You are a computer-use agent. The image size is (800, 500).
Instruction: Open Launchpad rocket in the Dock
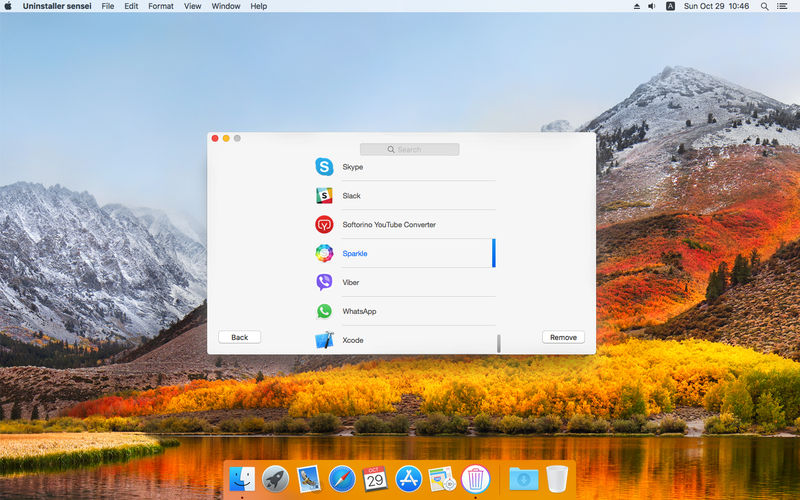[x=275, y=479]
